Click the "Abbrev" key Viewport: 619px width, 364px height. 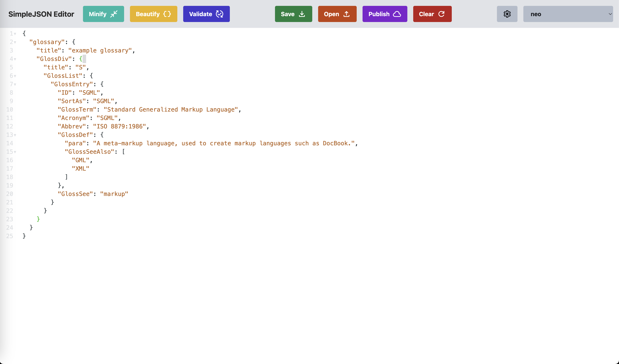pos(72,126)
